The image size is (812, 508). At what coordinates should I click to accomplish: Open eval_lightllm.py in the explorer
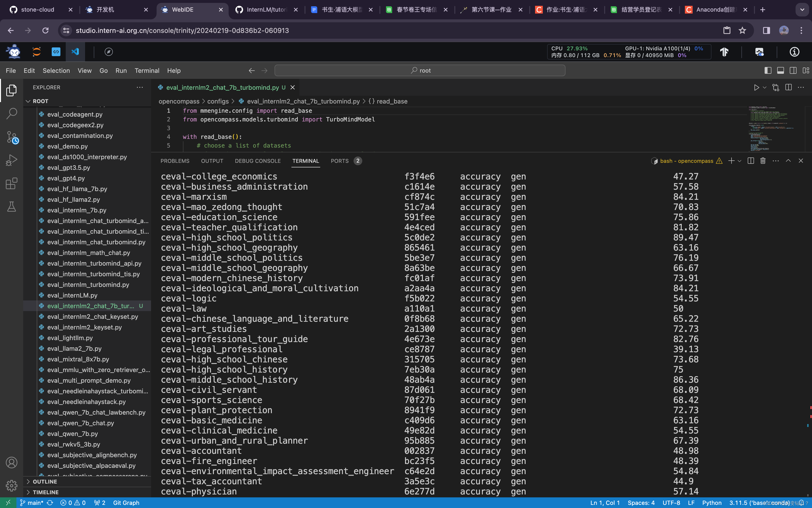tap(70, 338)
